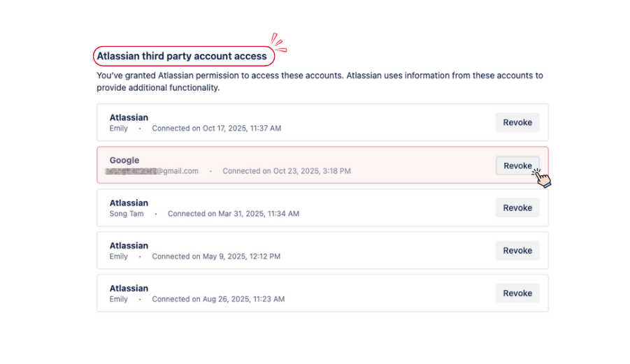Click "Connected on Aug 26, 2025" timestamp
This screenshot has width=630, height=364.
[218, 299]
